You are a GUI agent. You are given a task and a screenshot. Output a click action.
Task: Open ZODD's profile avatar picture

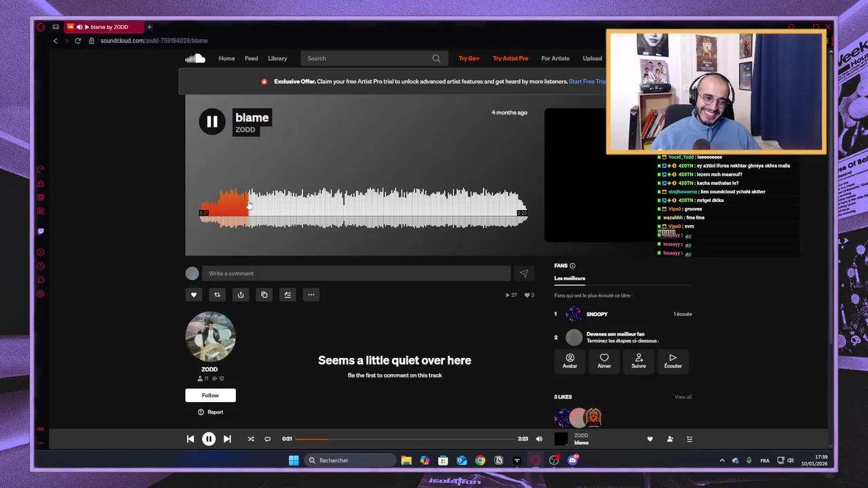click(x=210, y=337)
